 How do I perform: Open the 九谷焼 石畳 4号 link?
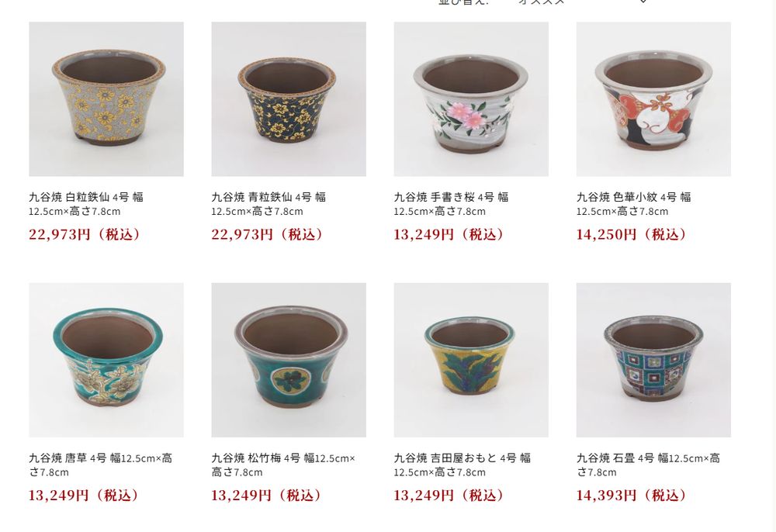(x=648, y=465)
